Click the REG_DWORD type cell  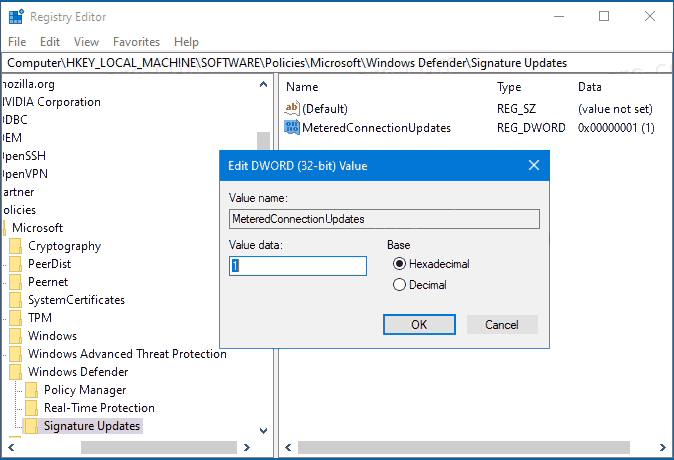531,128
